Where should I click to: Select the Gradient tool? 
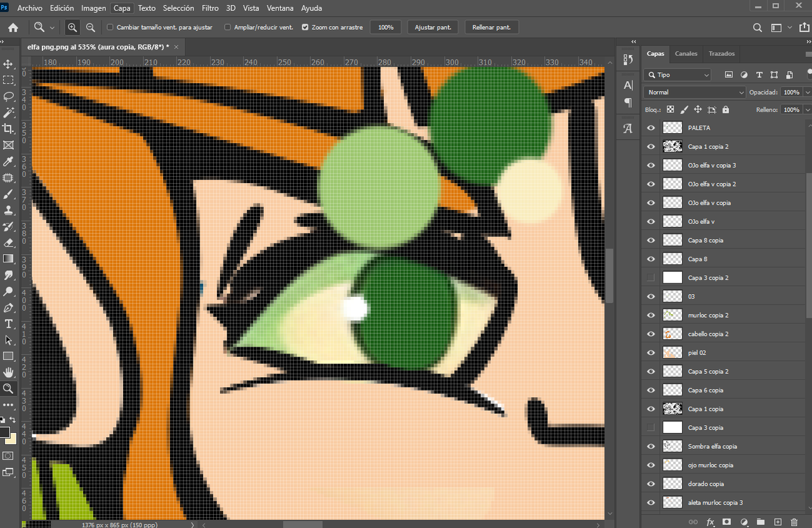(x=9, y=259)
